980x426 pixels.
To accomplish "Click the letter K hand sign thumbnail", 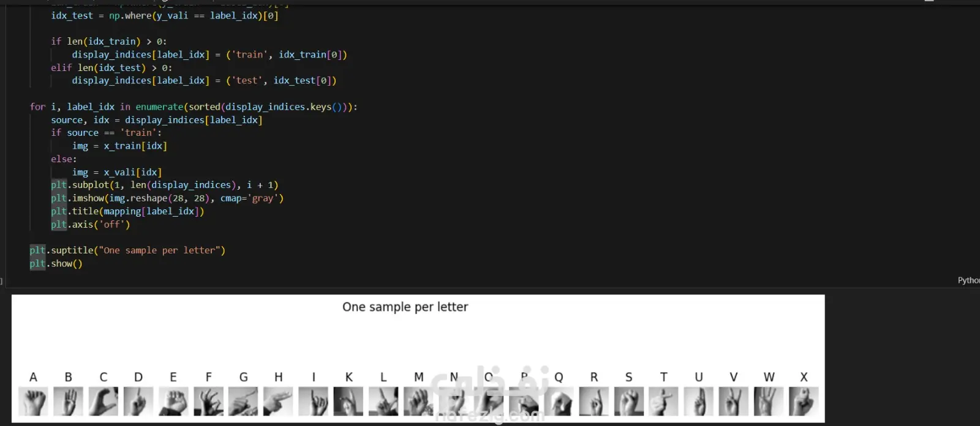I will 349,402.
